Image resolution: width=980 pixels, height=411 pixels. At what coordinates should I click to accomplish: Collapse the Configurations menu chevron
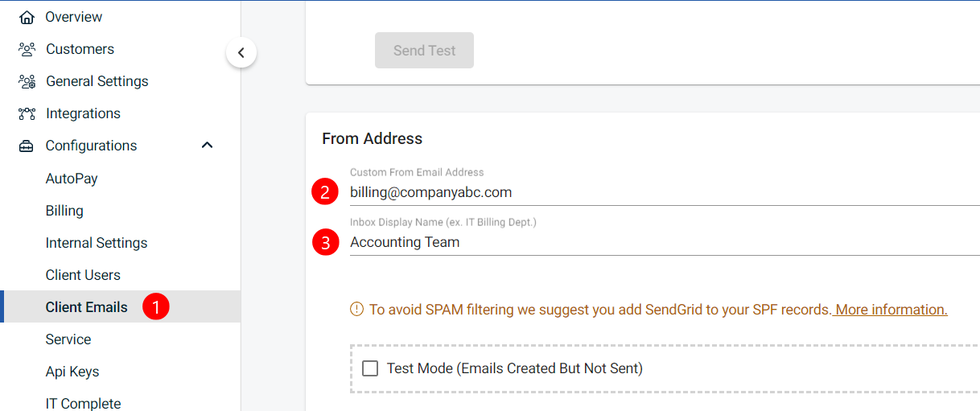tap(207, 146)
